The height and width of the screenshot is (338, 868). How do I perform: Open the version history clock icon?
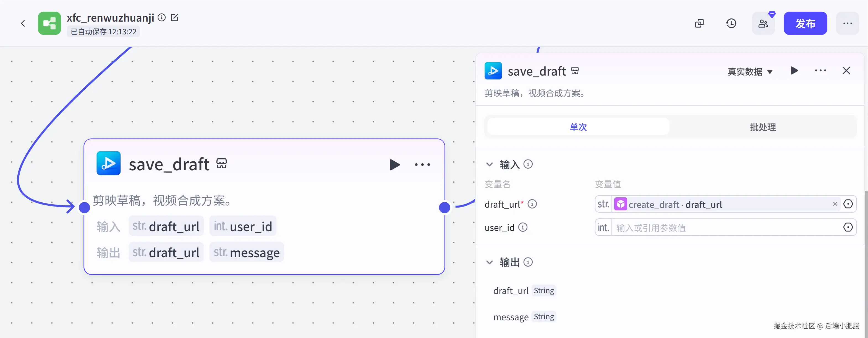click(731, 23)
